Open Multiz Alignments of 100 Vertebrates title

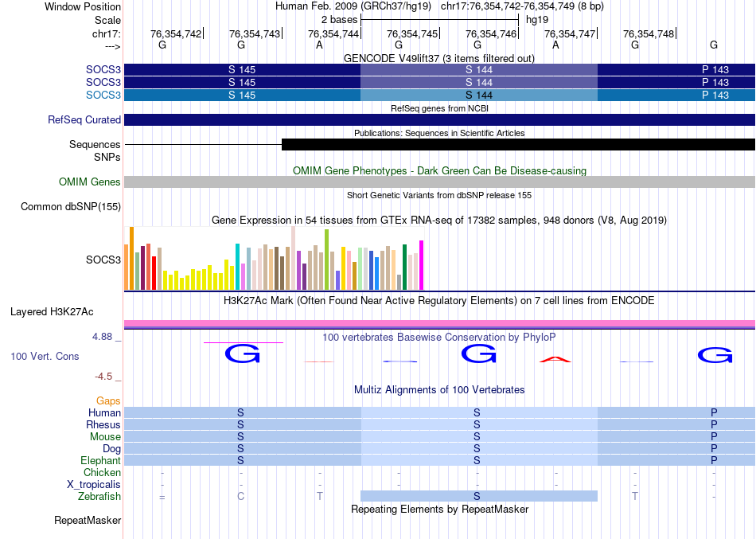click(x=439, y=390)
